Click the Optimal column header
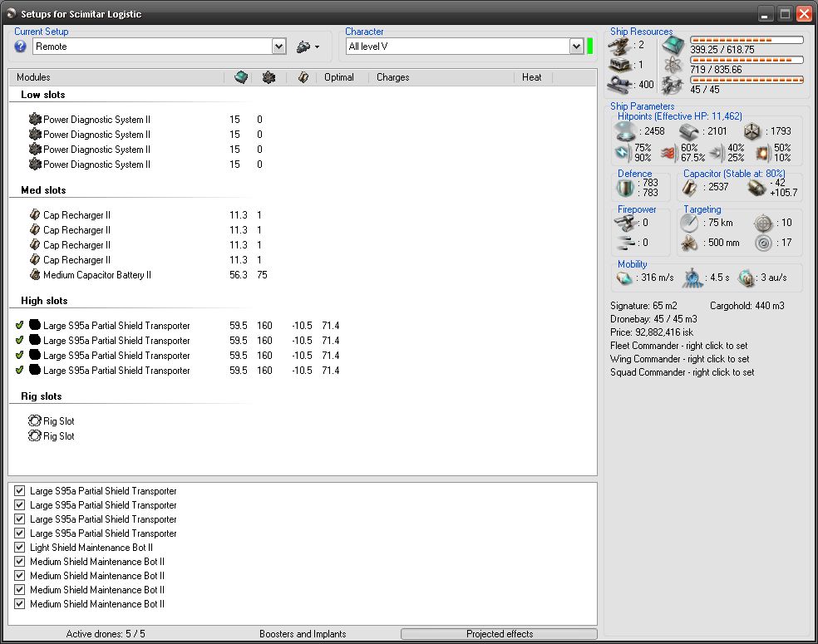The image size is (818, 644). 339,77
